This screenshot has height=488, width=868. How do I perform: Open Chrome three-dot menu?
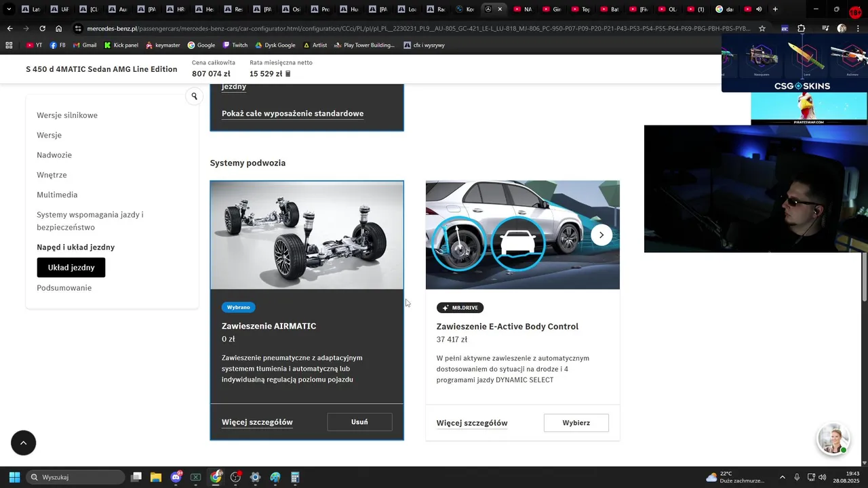(859, 28)
